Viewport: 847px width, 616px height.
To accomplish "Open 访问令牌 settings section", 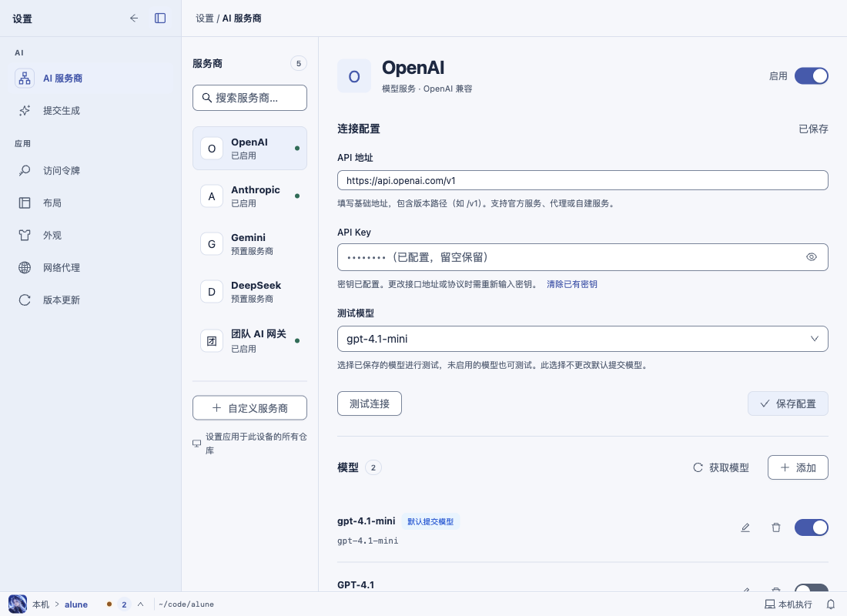I will [x=91, y=171].
